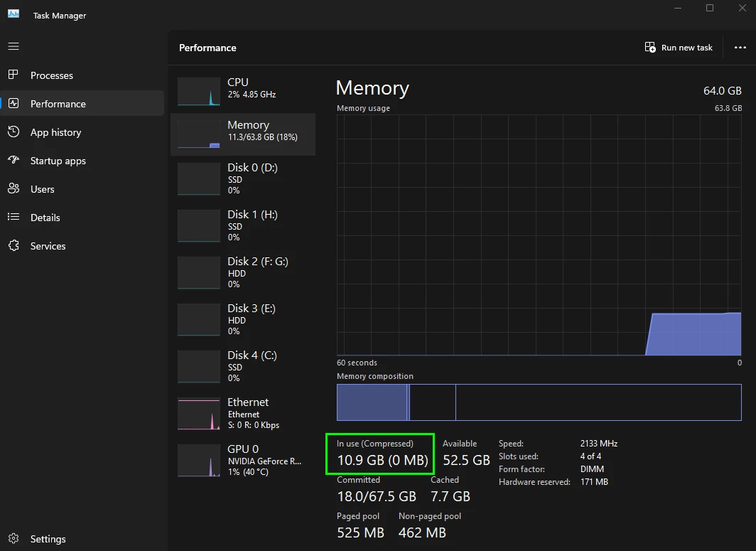The width and height of the screenshot is (756, 551).
Task: Select the Disk 0 (D:) graph thumbnail
Action: pos(199,179)
